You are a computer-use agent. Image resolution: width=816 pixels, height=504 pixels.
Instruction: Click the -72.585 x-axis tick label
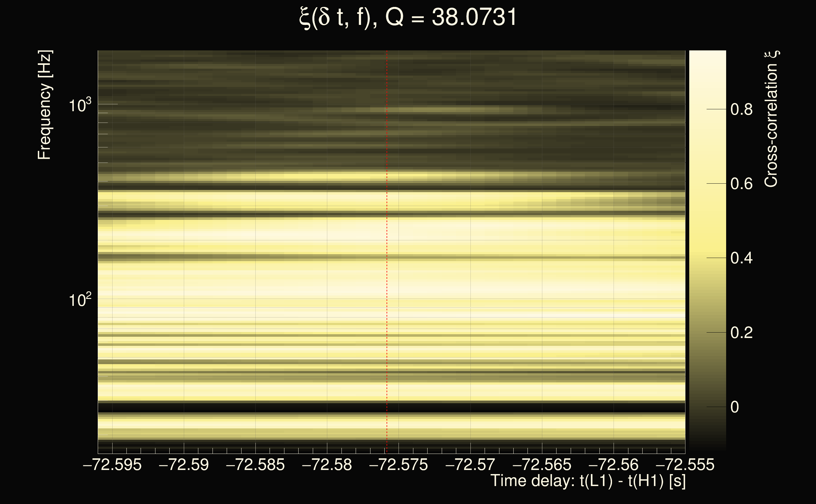(x=255, y=465)
